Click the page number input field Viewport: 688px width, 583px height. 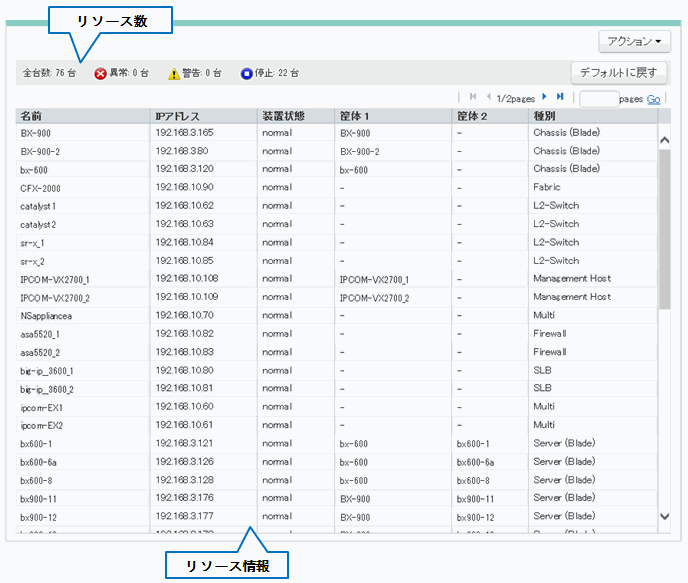tap(599, 99)
